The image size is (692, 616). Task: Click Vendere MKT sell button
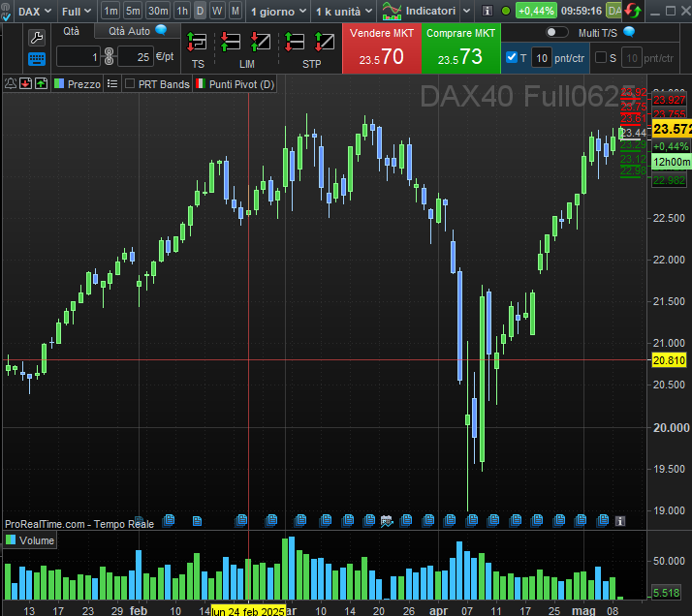pos(382,48)
